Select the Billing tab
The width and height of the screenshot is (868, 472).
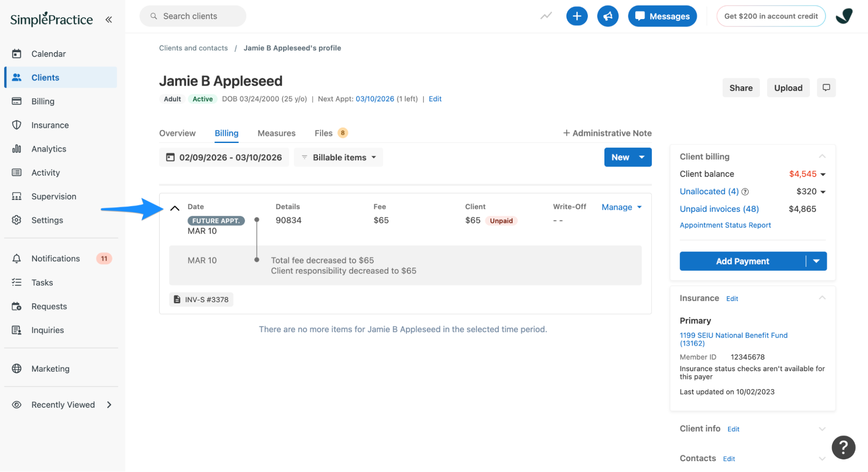[x=226, y=133]
